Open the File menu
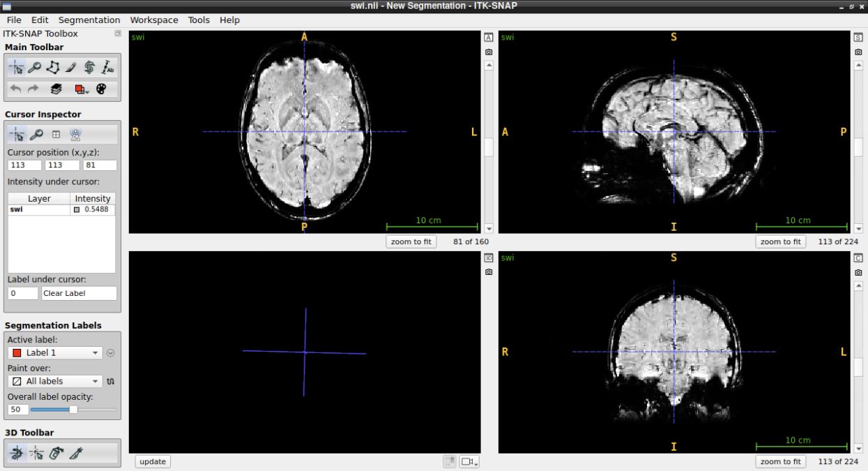The width and height of the screenshot is (868, 471). point(14,20)
